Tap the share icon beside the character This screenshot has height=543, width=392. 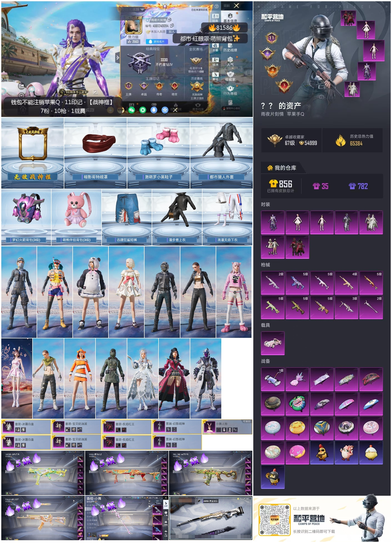click(x=22, y=86)
